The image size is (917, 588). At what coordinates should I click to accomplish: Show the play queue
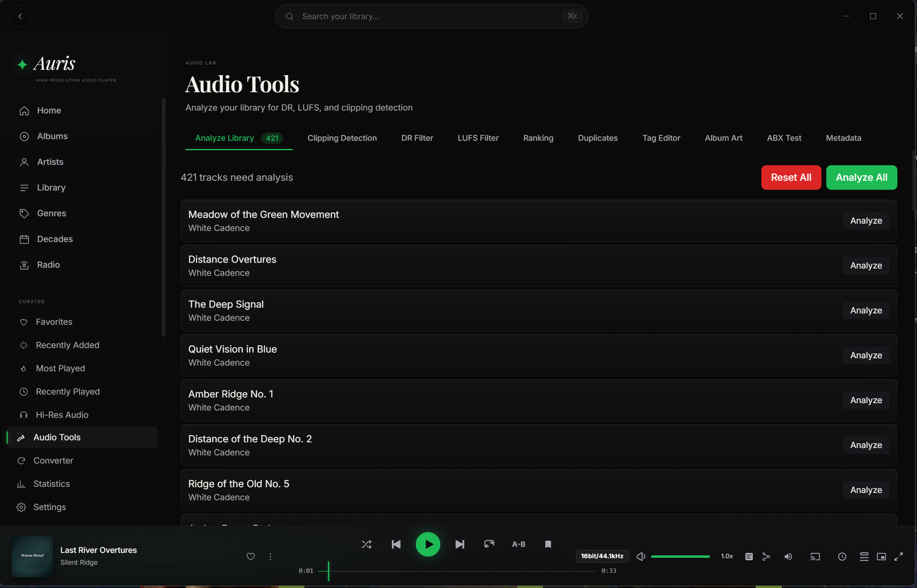tap(864, 556)
